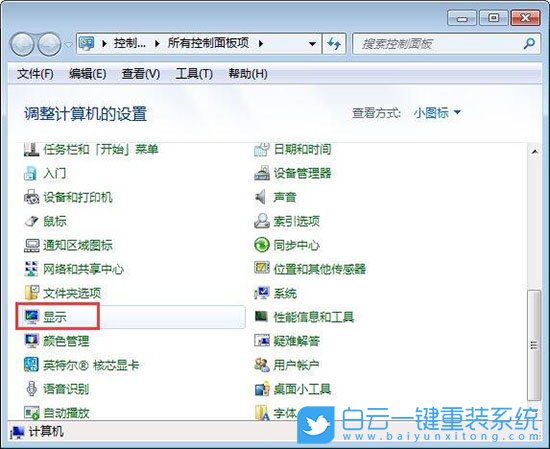The width and height of the screenshot is (550, 449).
Task: Open the 网络和共享中心 link
Action: tap(83, 269)
